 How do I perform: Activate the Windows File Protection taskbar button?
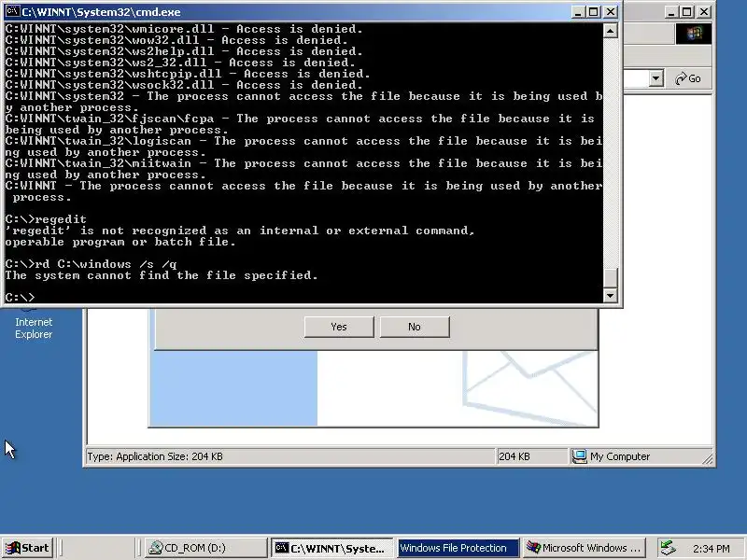coord(458,548)
